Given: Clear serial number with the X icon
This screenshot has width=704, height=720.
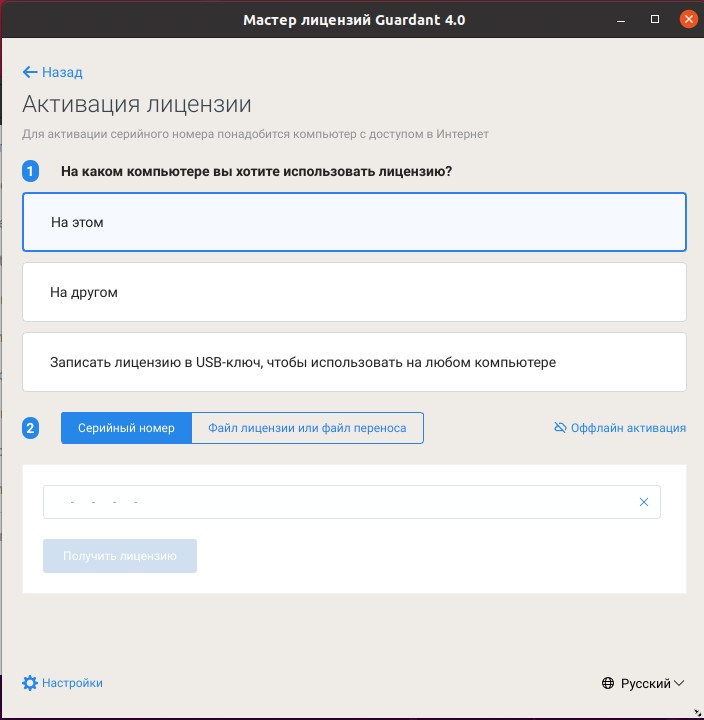Looking at the screenshot, I should [x=644, y=502].
